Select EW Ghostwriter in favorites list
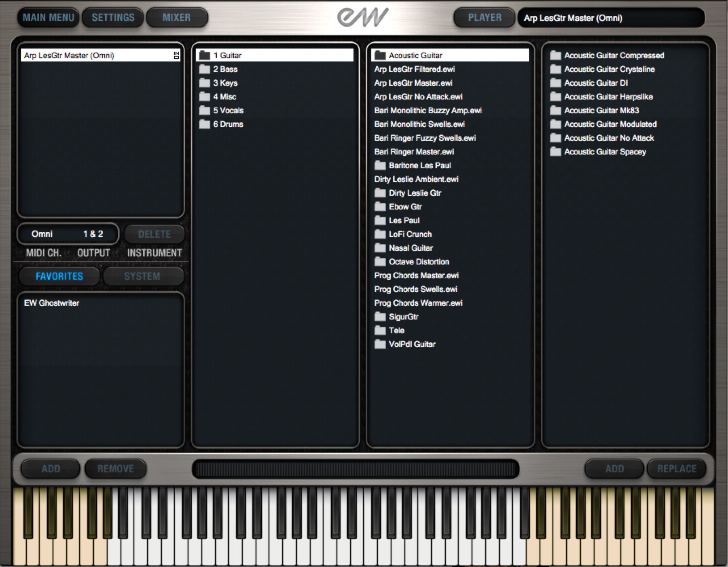The width and height of the screenshot is (728, 567). tap(51, 303)
